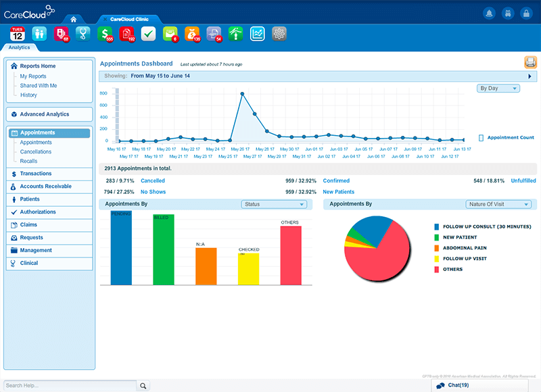Click the Confirmed link
541x392 pixels.
tap(336, 180)
